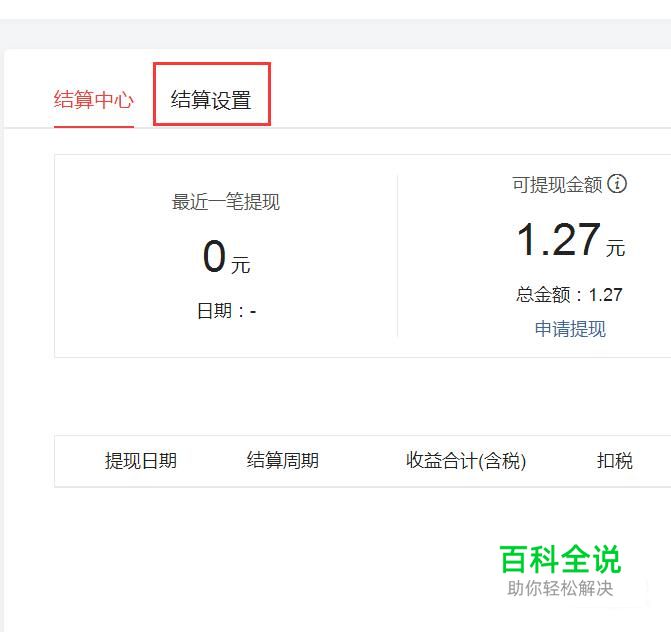Select the 结算中心 tab
Image resolution: width=671 pixels, height=632 pixels.
[94, 100]
